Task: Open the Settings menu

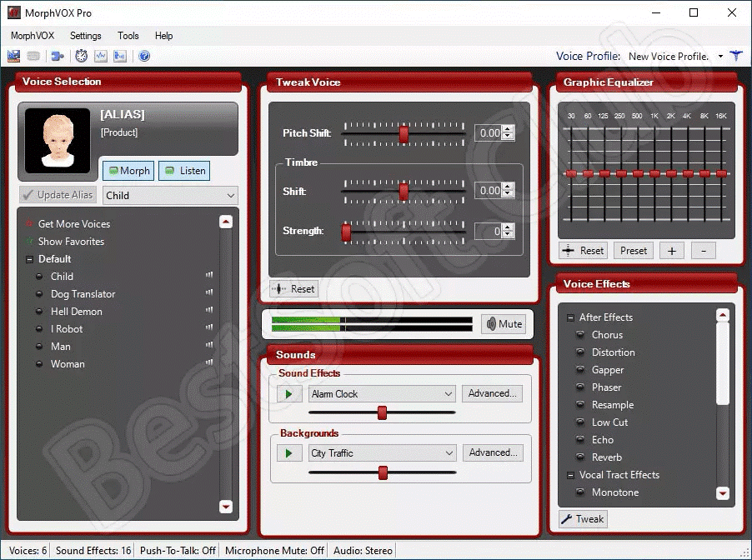Action: [85, 36]
